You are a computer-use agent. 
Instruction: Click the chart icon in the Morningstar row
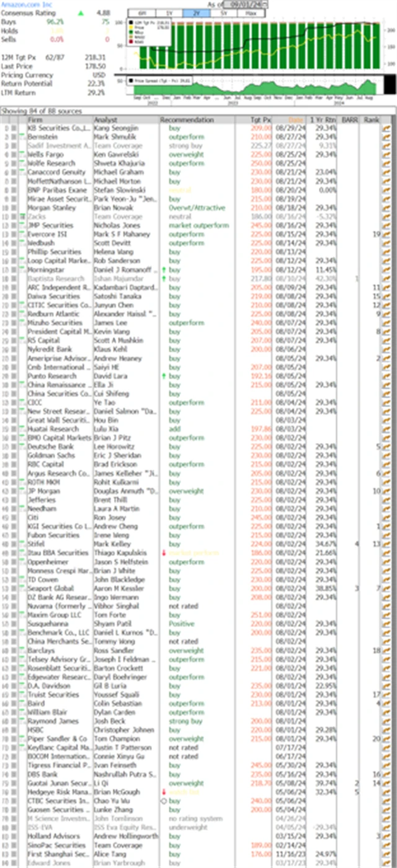click(386, 270)
